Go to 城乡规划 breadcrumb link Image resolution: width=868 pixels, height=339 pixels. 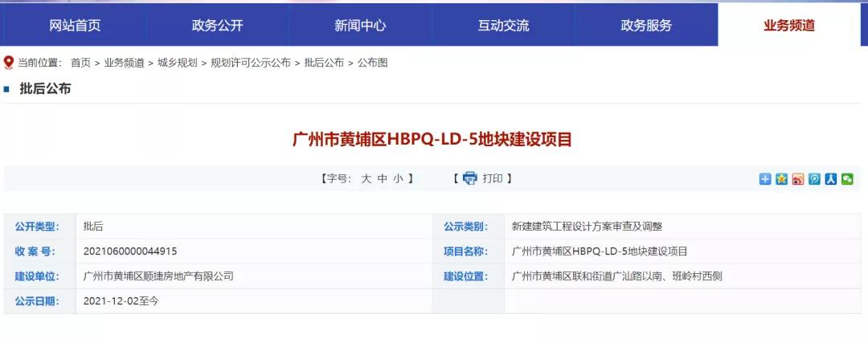(177, 63)
